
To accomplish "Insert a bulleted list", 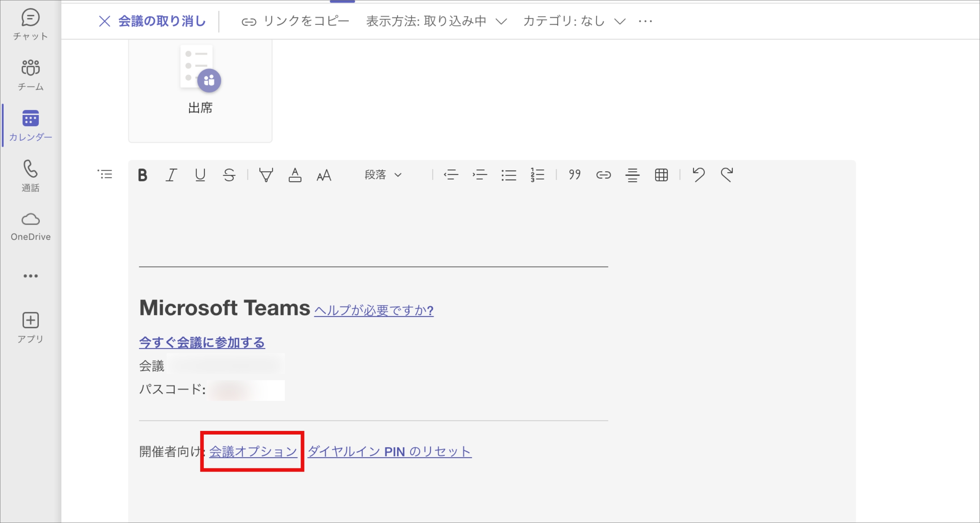I will 509,175.
